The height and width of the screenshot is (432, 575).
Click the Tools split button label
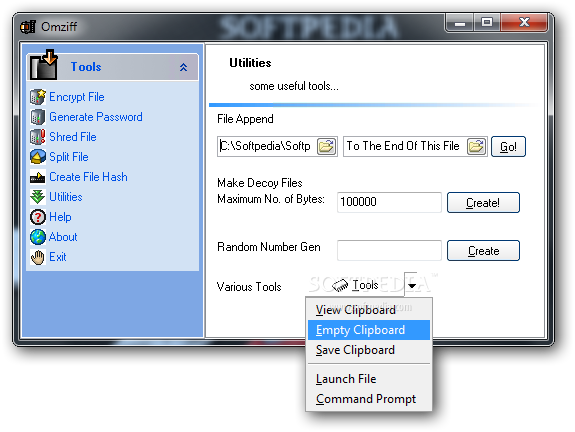tap(356, 285)
